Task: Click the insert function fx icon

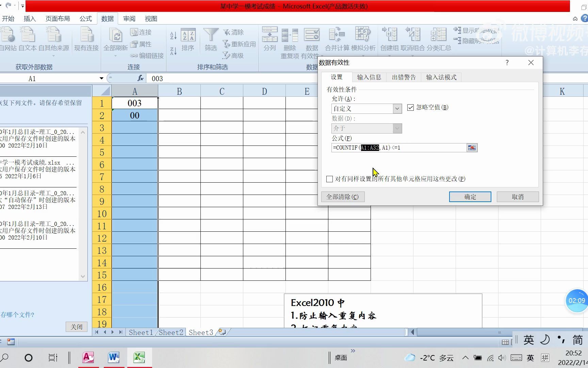Action: (141, 78)
